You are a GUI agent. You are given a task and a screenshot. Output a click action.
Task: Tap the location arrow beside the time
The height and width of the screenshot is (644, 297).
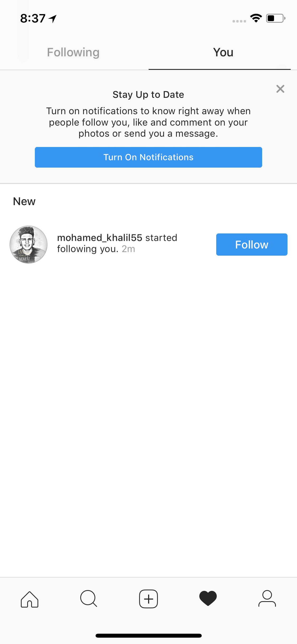(53, 19)
